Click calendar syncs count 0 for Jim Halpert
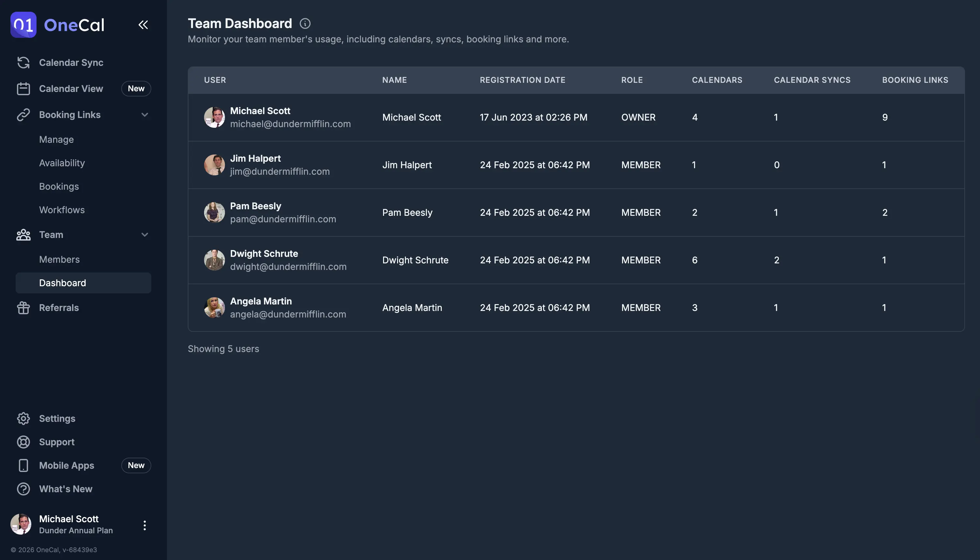The width and height of the screenshot is (980, 560). click(x=777, y=165)
